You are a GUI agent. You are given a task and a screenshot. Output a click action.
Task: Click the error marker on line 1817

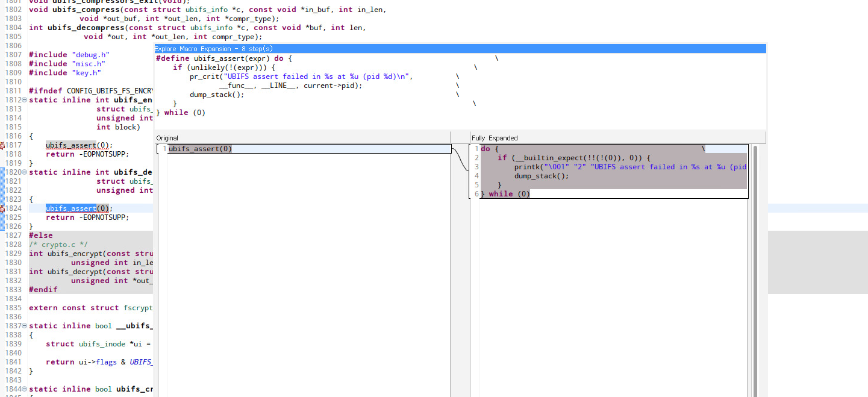(x=2, y=145)
